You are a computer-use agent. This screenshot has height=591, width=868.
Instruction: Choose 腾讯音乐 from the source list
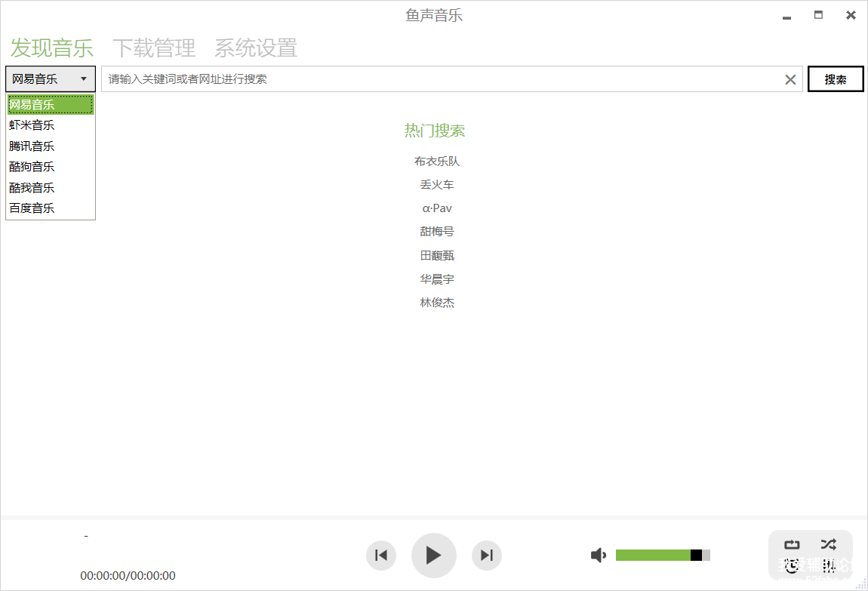tap(51, 146)
